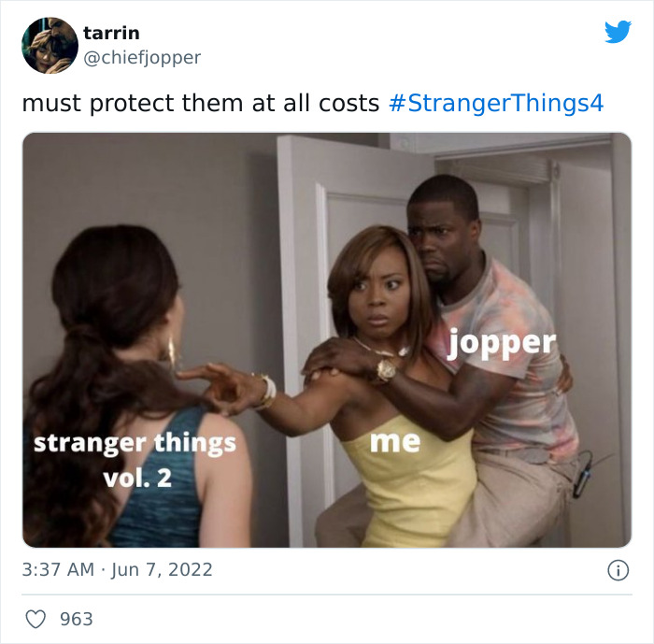Visit the @chiefjopper handle
The image size is (654, 644).
142,57
